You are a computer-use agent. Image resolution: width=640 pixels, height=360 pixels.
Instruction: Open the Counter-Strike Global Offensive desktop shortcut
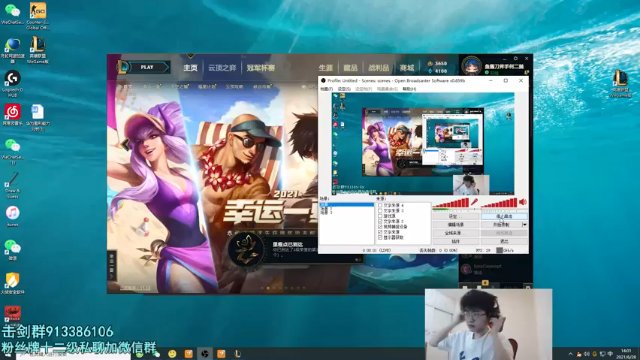click(x=38, y=16)
